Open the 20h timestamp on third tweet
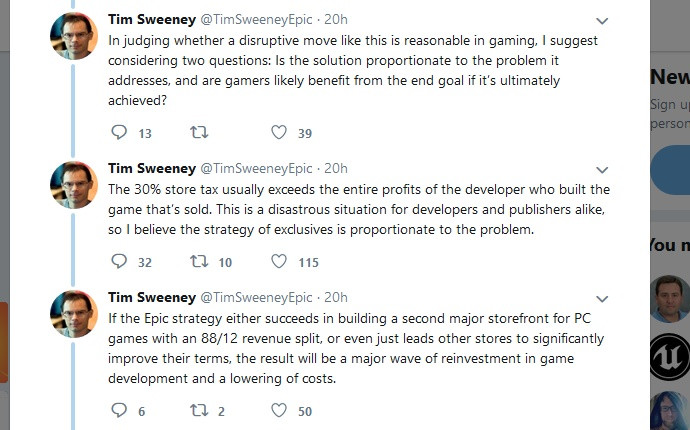This screenshot has height=430, width=690. (x=337, y=297)
